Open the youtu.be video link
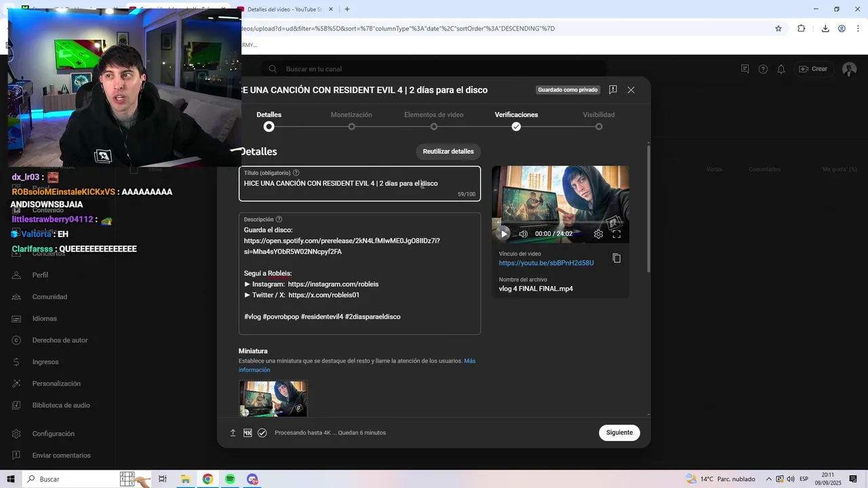The width and height of the screenshot is (868, 488). 547,263
